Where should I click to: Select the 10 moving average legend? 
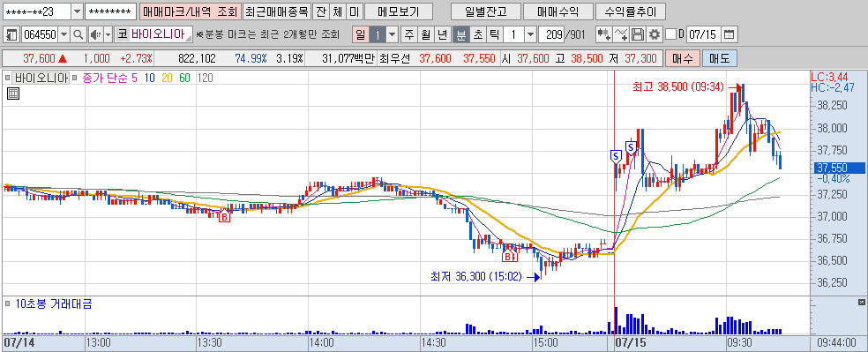pyautogui.click(x=149, y=78)
